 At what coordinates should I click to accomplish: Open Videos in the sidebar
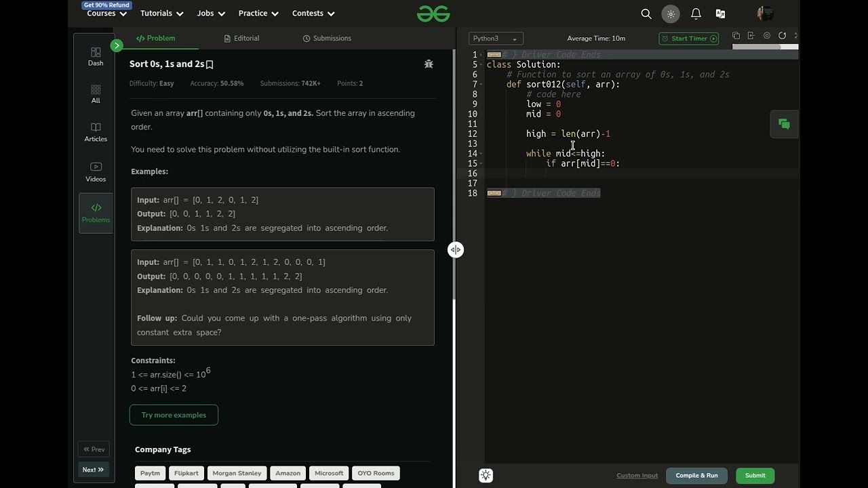96,172
